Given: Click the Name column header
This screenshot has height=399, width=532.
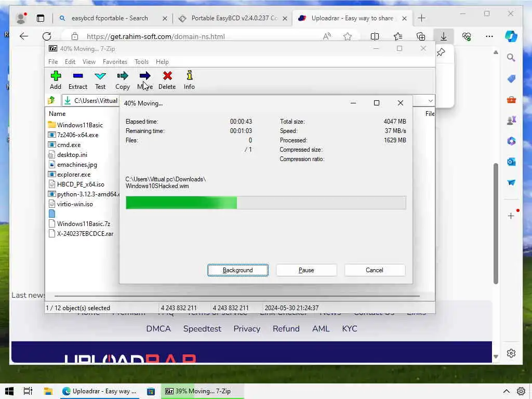Looking at the screenshot, I should [57, 114].
